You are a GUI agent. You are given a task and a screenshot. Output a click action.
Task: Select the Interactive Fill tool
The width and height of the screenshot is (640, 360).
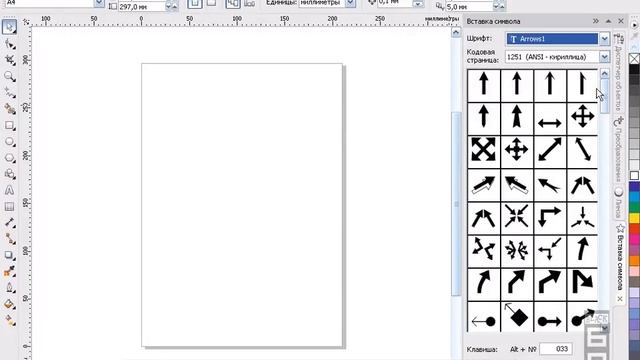(x=9, y=321)
